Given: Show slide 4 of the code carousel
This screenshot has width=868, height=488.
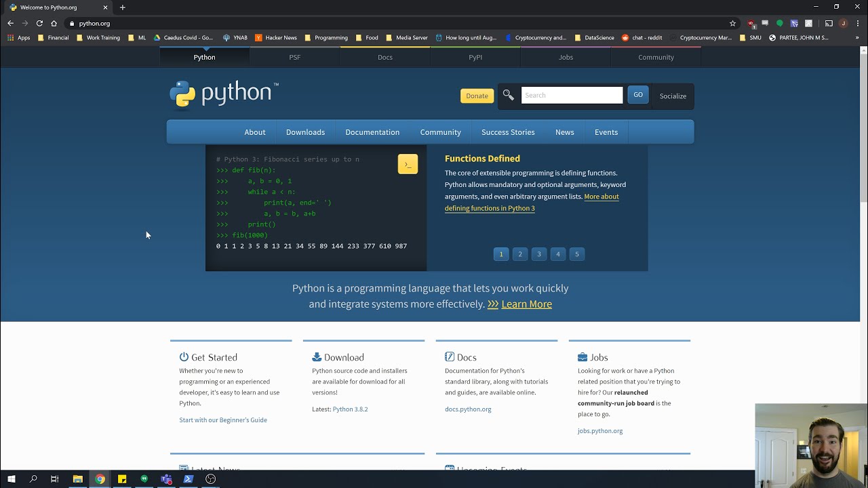Looking at the screenshot, I should coord(558,254).
